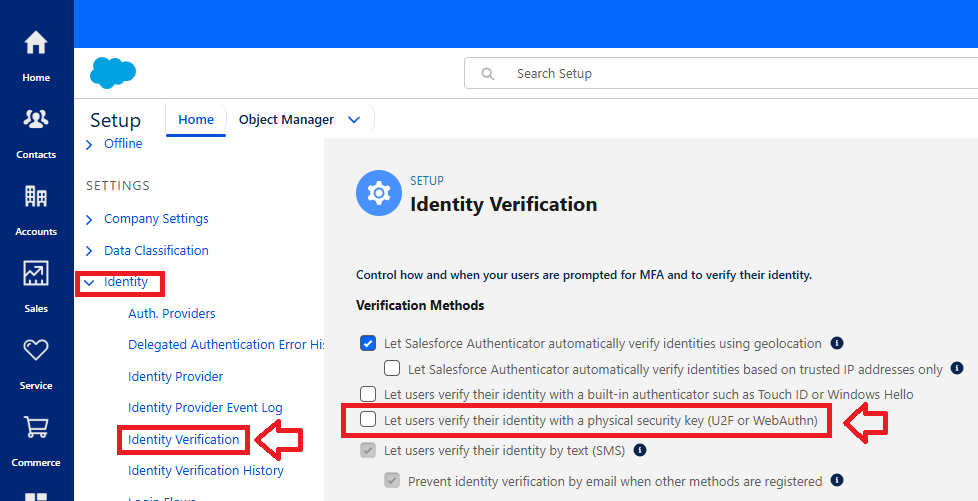Click info icon next to SMS option
978x501 pixels.
click(639, 450)
